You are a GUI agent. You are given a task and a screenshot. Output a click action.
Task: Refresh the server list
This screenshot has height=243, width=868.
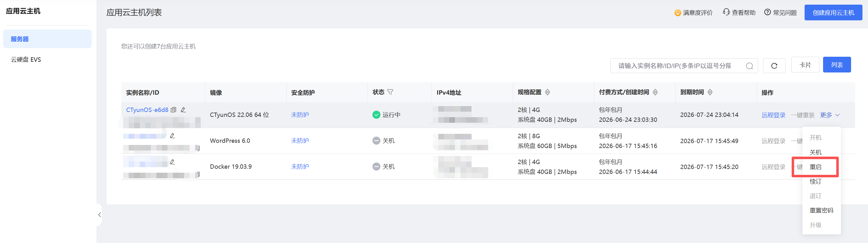tap(774, 65)
